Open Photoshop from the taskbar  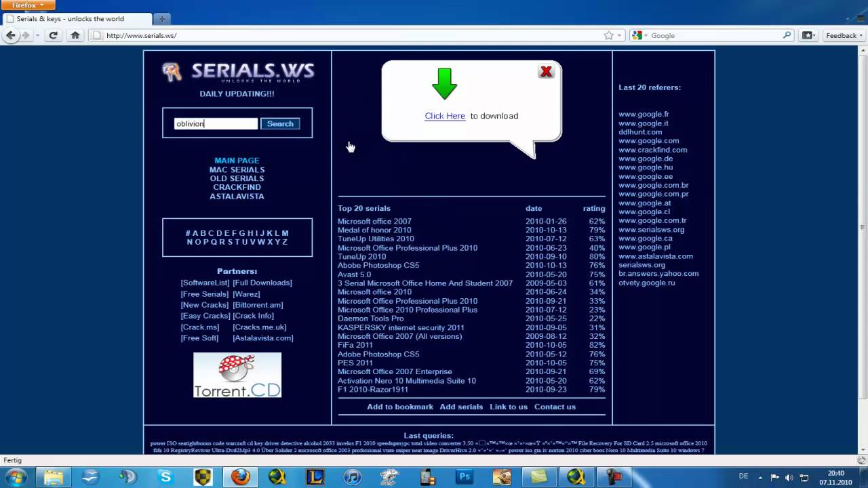click(465, 477)
